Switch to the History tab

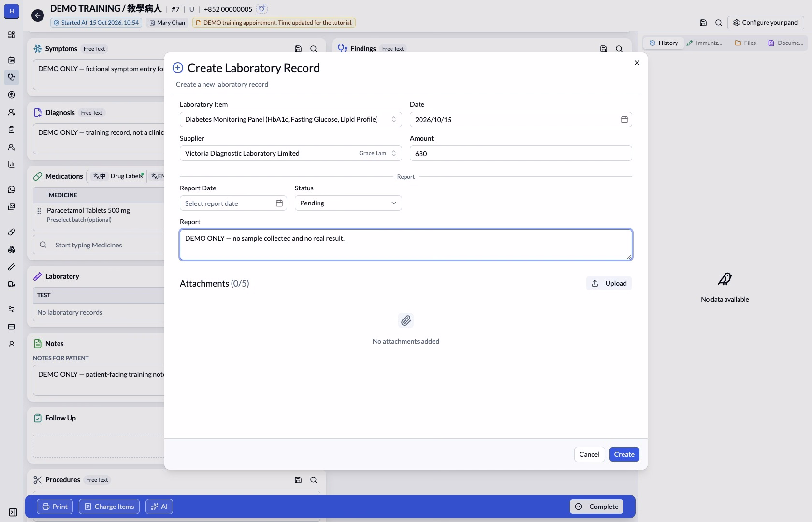[x=663, y=43]
